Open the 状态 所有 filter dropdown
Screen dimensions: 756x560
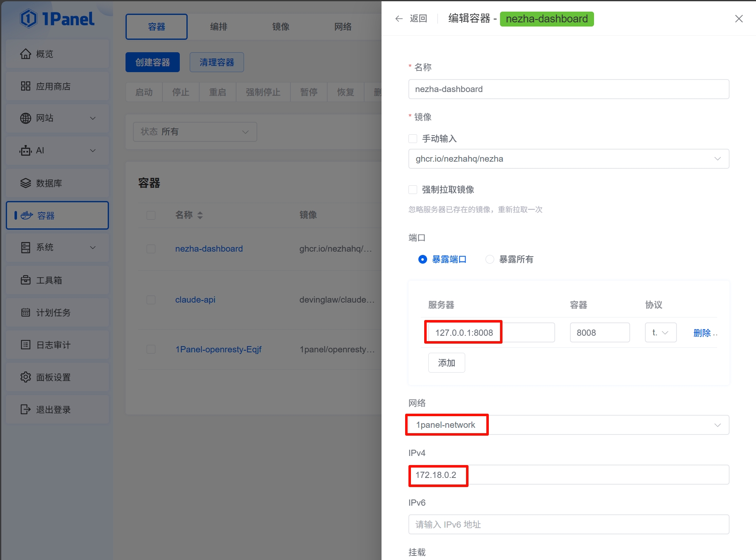click(195, 132)
